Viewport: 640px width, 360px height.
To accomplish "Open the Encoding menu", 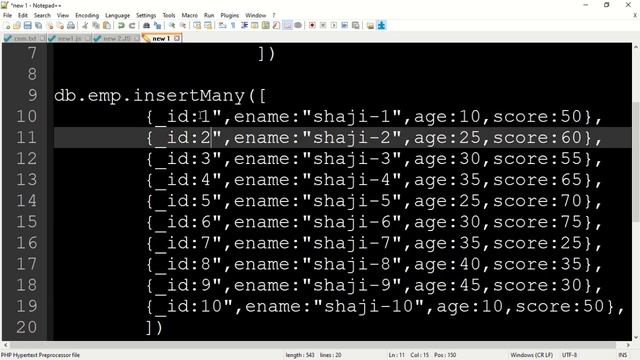I will [87, 15].
